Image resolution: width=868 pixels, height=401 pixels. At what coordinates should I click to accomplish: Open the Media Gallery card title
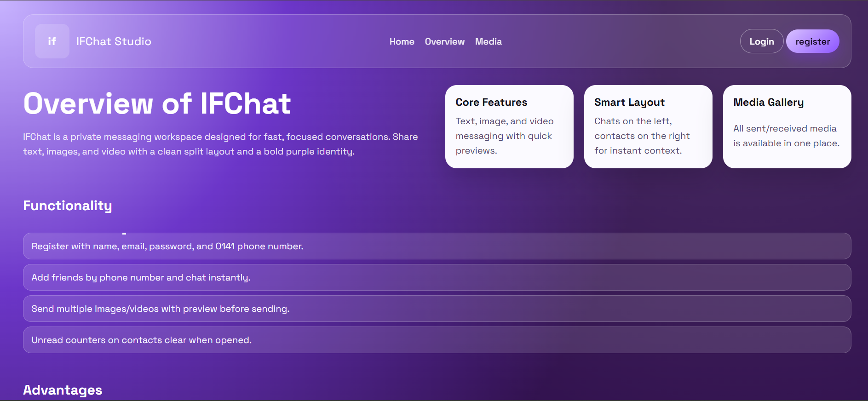click(x=768, y=102)
